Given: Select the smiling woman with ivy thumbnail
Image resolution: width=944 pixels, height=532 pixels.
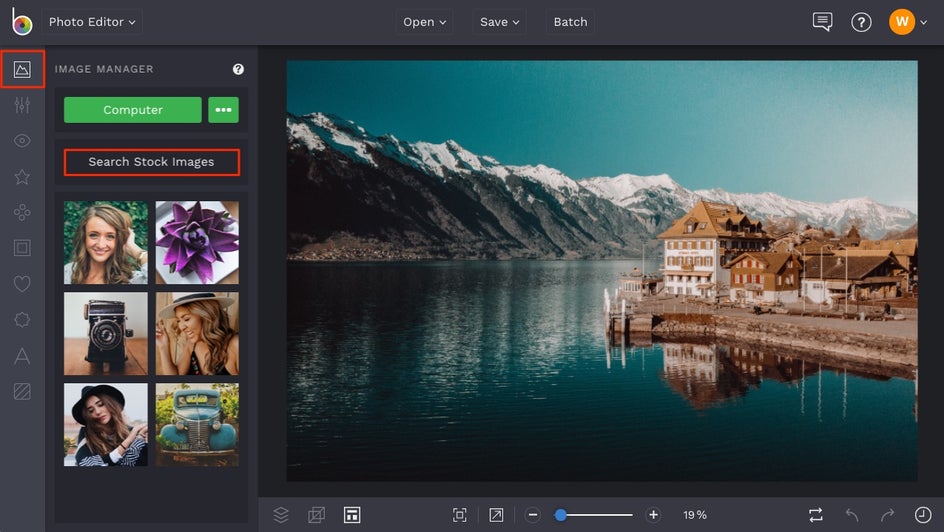Looking at the screenshot, I should (105, 243).
